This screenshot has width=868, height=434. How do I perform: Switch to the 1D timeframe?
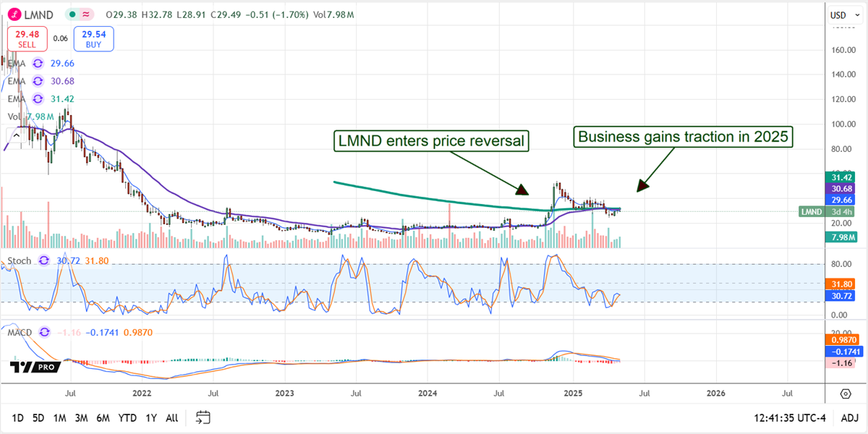coord(16,418)
